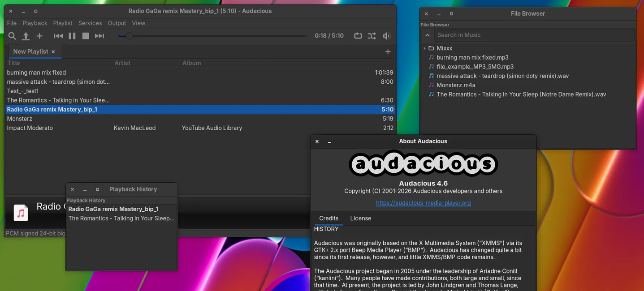Click the volume speaker icon

[x=386, y=36]
